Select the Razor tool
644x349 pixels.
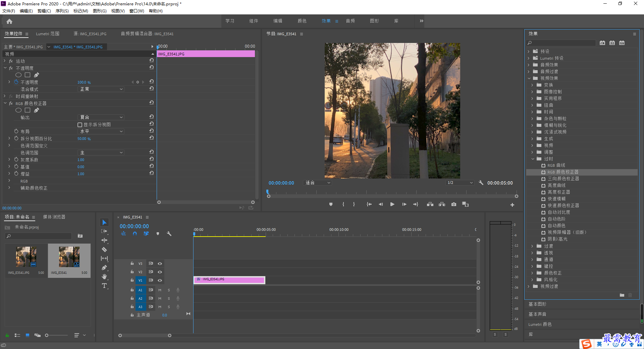pyautogui.click(x=104, y=249)
